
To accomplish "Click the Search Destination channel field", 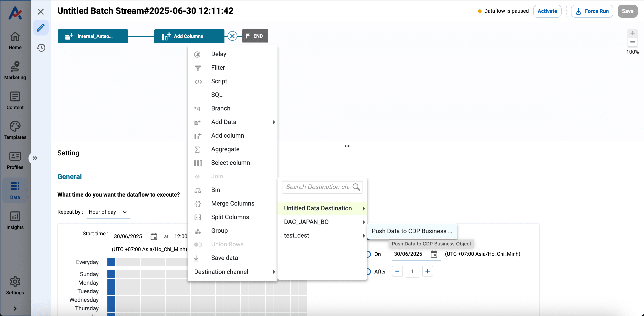I will click(319, 187).
